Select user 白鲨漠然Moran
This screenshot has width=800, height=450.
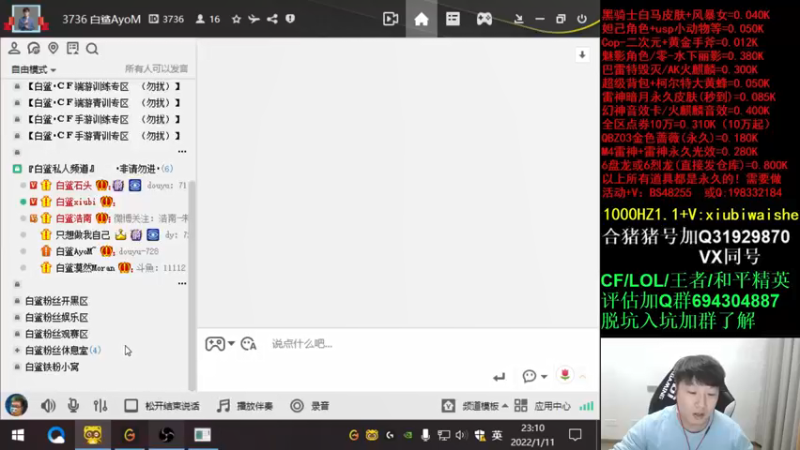coord(85,267)
